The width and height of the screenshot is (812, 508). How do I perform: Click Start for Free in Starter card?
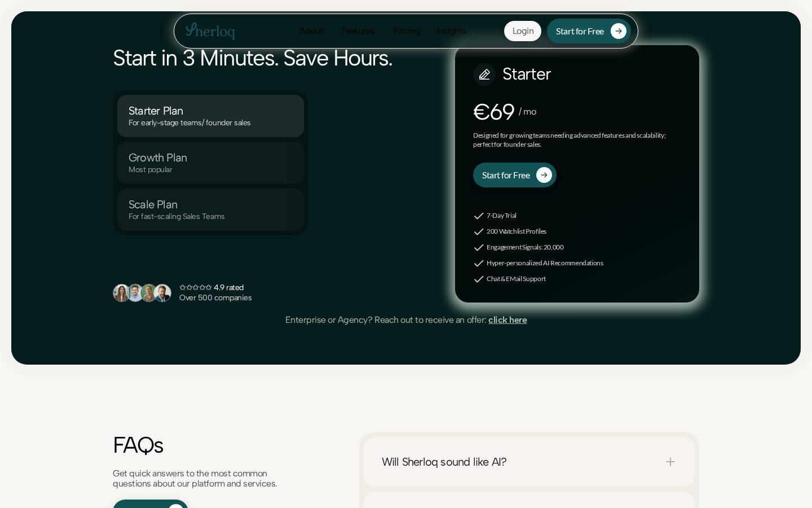[x=515, y=175]
